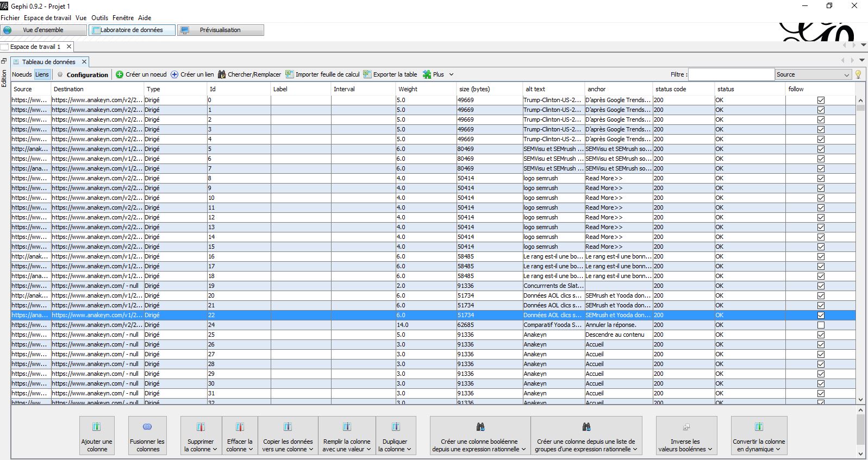This screenshot has height=460, width=868.
Task: Click the Vue d'ensemble globe icon
Action: 8,30
